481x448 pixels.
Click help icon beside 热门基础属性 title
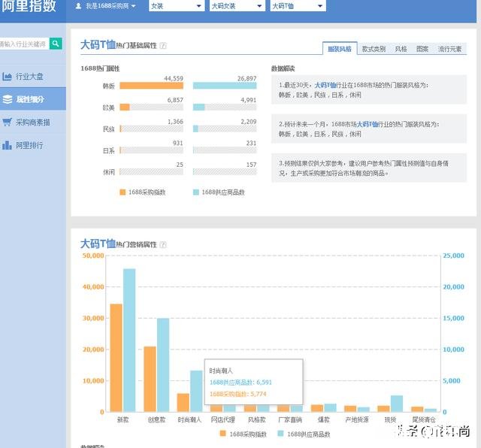[x=163, y=46]
